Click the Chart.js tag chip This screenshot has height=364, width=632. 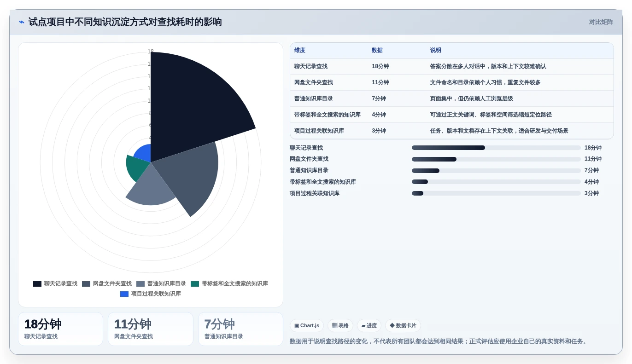pos(307,326)
